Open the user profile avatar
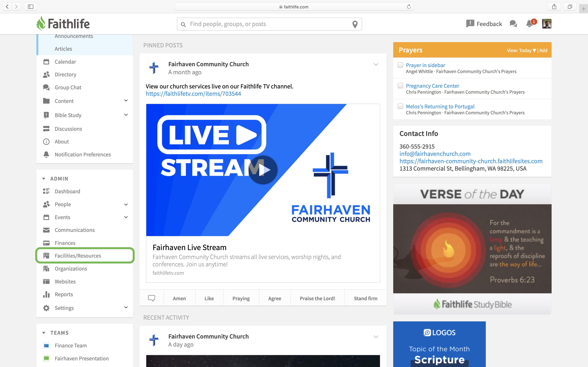Screen dimensions: 588x367 [547, 24]
